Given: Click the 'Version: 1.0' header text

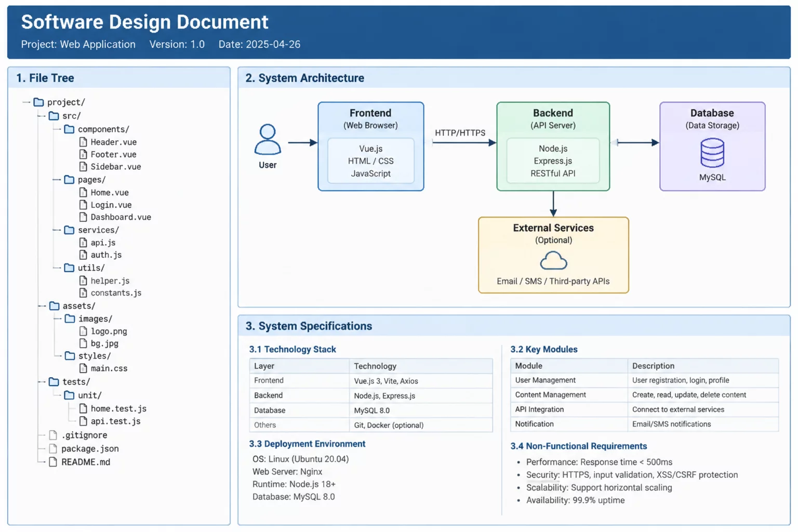Looking at the screenshot, I should [x=177, y=45].
